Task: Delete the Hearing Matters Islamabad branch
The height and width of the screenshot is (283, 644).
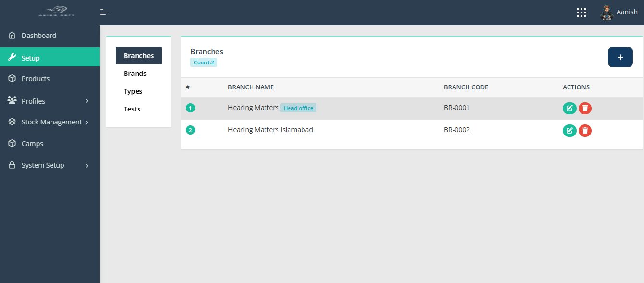Action: pos(585,130)
